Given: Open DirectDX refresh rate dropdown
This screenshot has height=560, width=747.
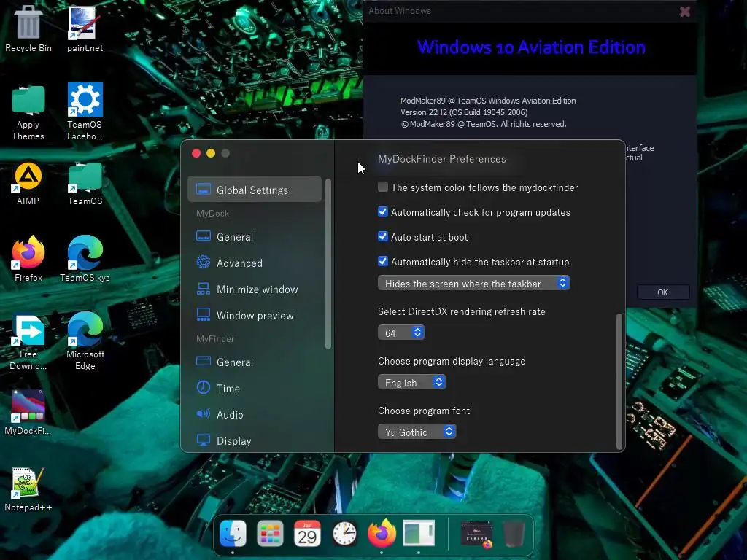Looking at the screenshot, I should tap(400, 332).
